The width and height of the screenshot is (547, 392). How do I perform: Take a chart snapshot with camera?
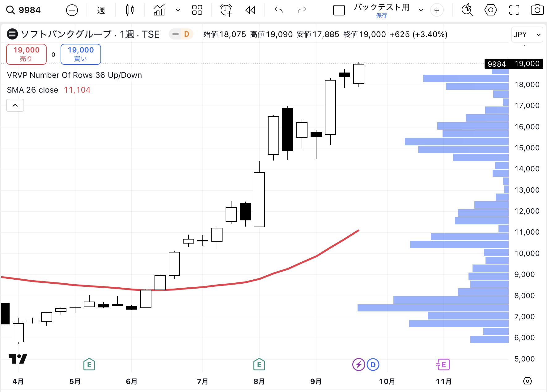(537, 10)
